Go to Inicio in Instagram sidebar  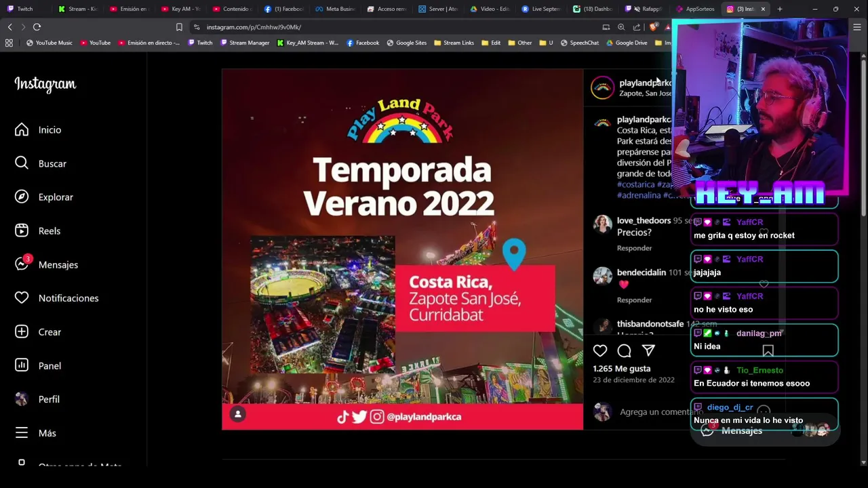click(x=38, y=129)
